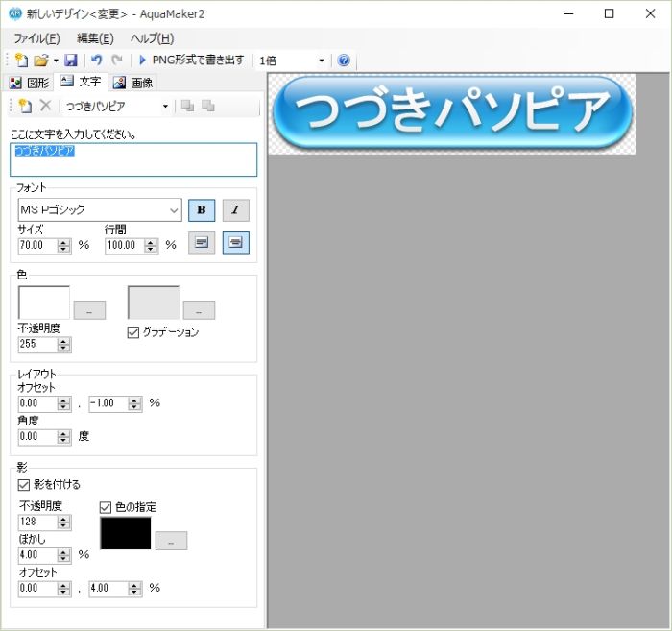This screenshot has width=672, height=631.
Task: Disable the グラデーション checkbox
Action: 134,332
